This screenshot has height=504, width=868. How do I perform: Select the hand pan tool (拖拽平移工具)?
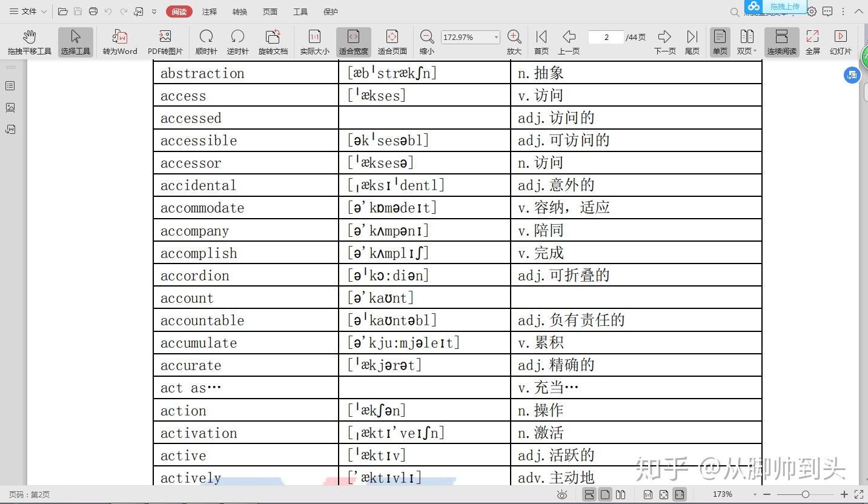coord(29,42)
